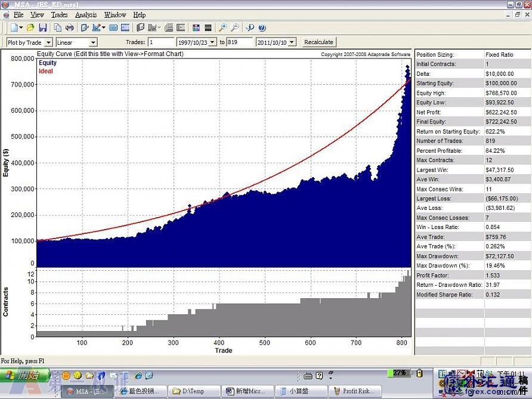Select the Max Drawdown value $72,127.50
Screen dimensions: 532x399
tap(499, 256)
